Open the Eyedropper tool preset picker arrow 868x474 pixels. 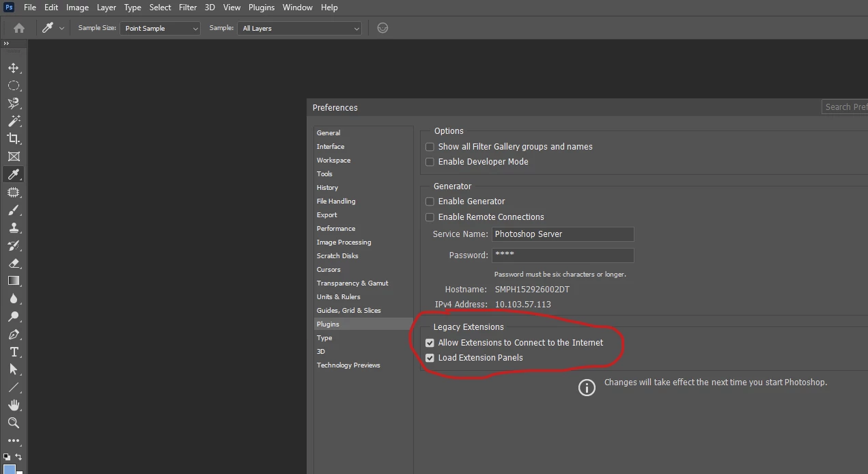point(62,28)
